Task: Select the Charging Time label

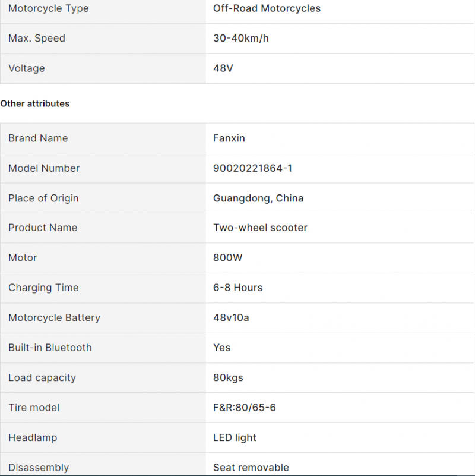Action: 43,288
